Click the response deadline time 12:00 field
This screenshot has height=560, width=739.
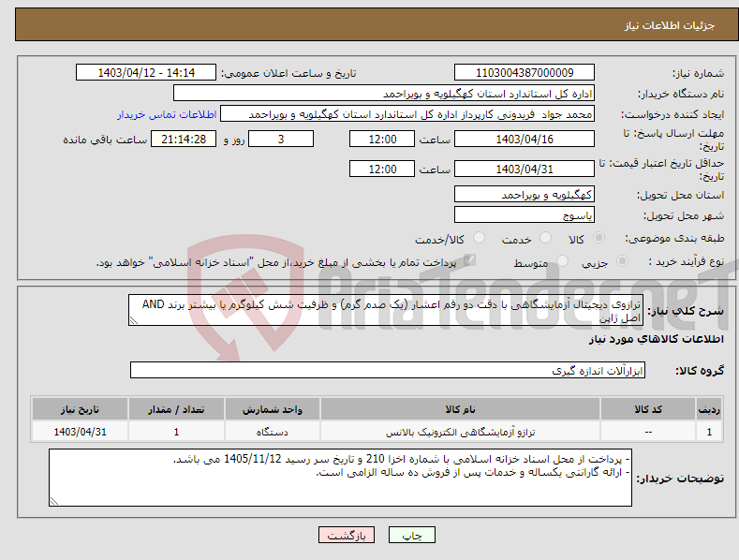pyautogui.click(x=382, y=139)
